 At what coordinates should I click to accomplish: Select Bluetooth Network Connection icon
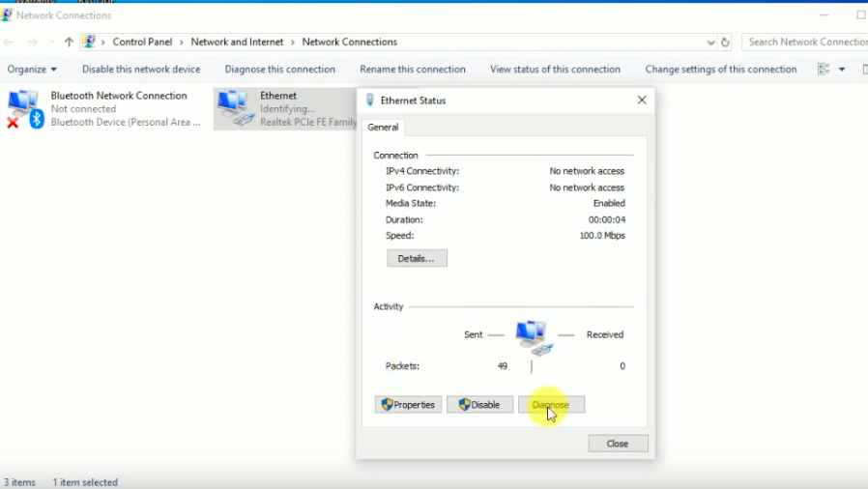[23, 108]
